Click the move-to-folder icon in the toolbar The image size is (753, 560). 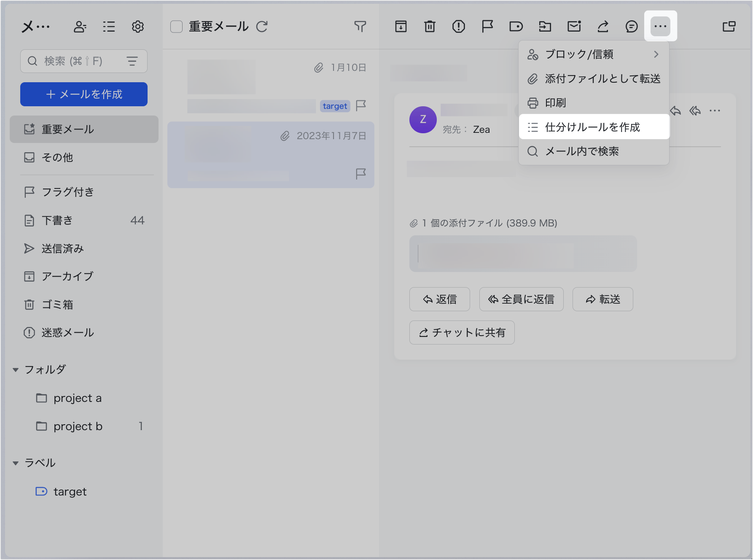coord(545,27)
